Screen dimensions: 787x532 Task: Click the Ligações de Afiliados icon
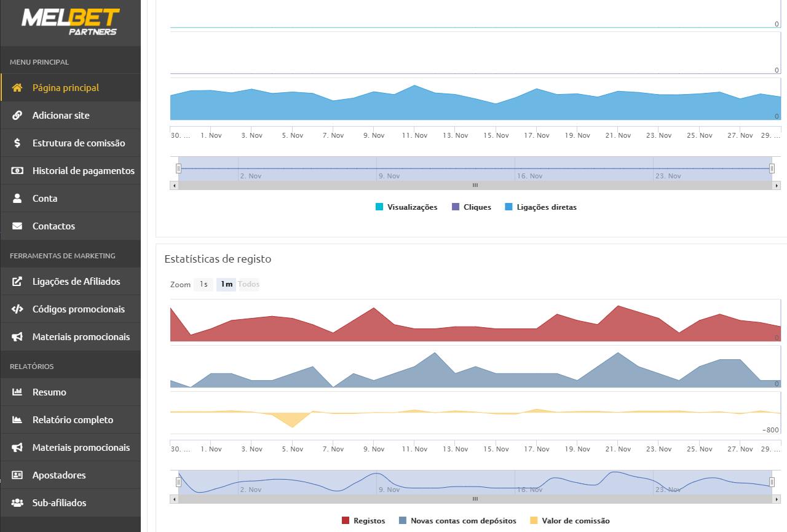17,281
